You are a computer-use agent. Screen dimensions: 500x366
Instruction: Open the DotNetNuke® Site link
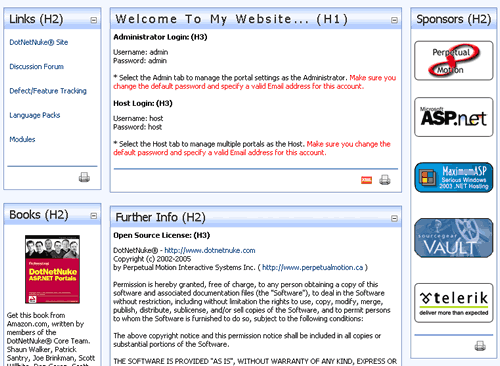pyautogui.click(x=39, y=42)
